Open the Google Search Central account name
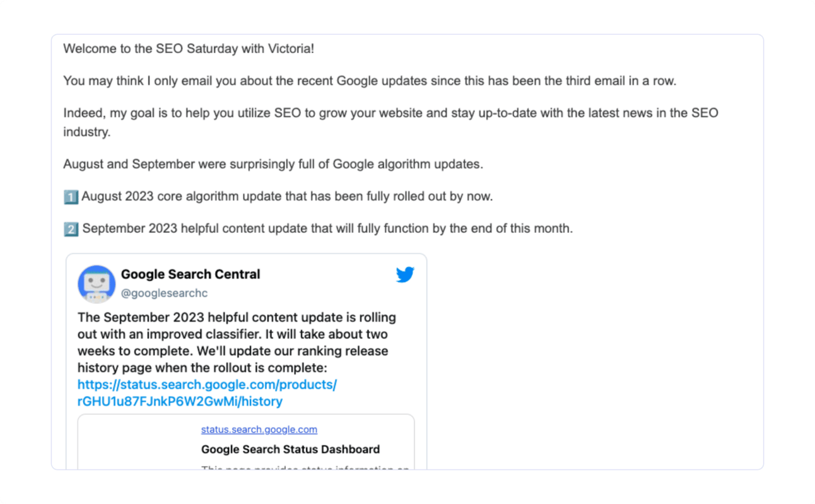 point(191,274)
